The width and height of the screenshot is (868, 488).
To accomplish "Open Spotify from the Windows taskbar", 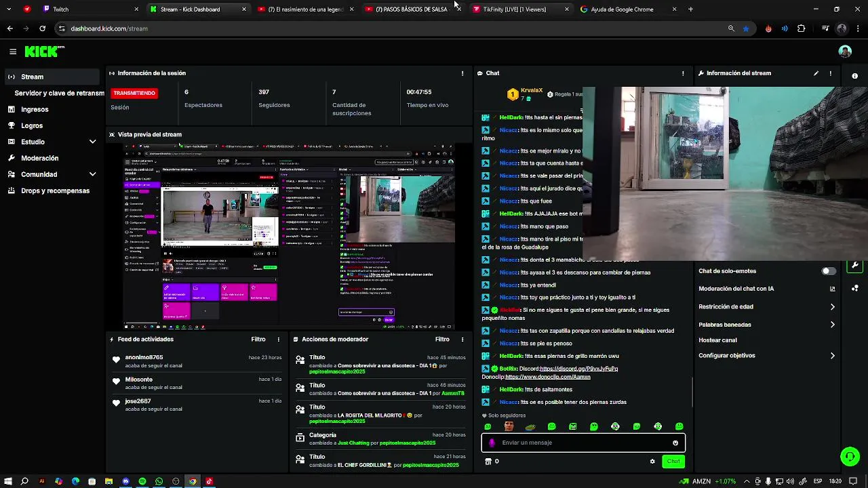I will [x=142, y=481].
